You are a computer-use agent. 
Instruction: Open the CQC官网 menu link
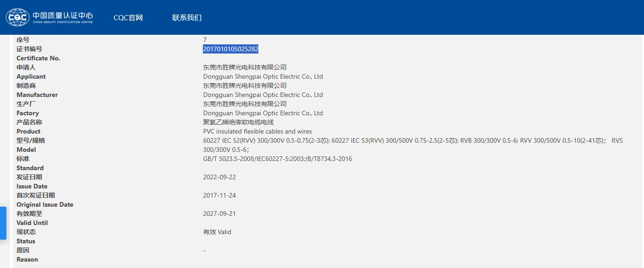tap(128, 18)
